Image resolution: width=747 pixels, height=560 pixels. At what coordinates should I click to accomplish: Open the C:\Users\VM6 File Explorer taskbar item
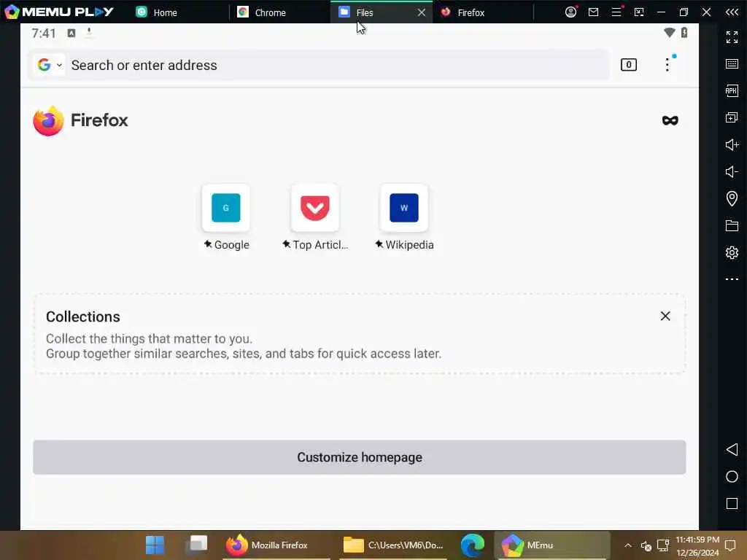[x=393, y=545]
